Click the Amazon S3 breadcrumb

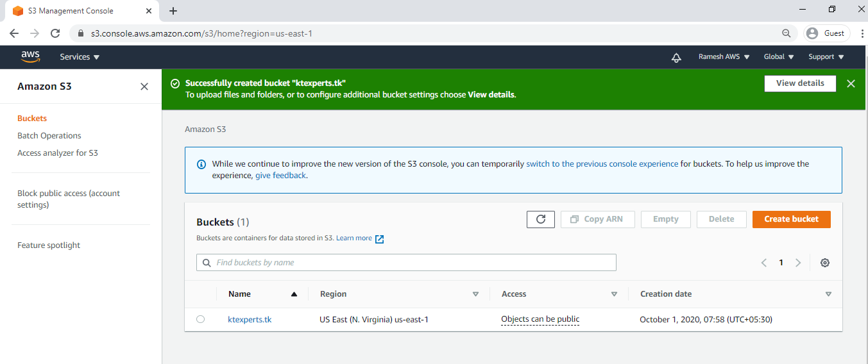coord(205,129)
